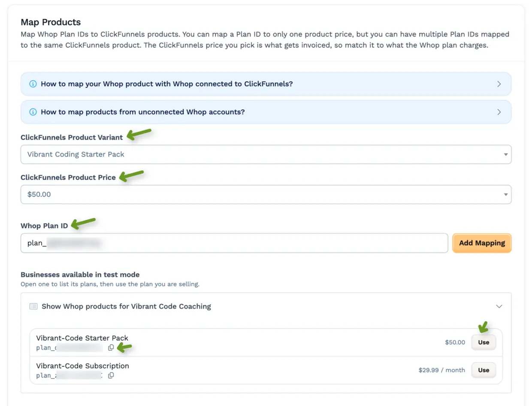Click the 'Whop Plan ID' label
532x406 pixels.
44,226
